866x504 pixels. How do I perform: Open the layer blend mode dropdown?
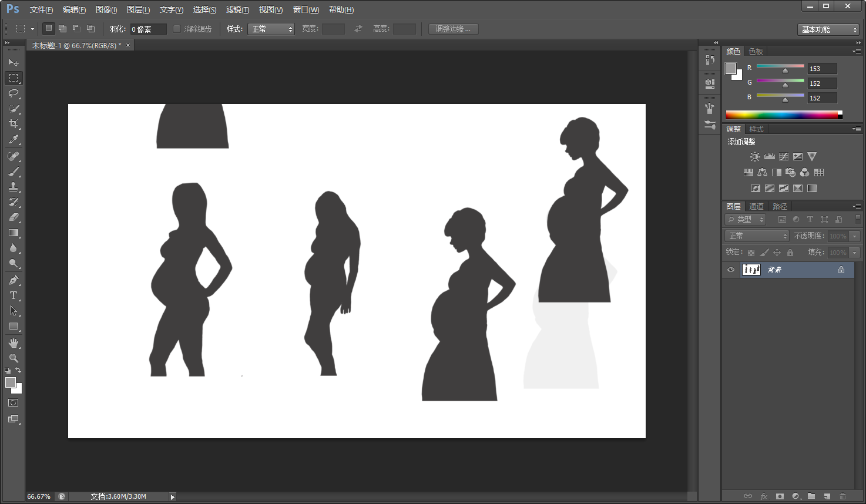pos(756,236)
